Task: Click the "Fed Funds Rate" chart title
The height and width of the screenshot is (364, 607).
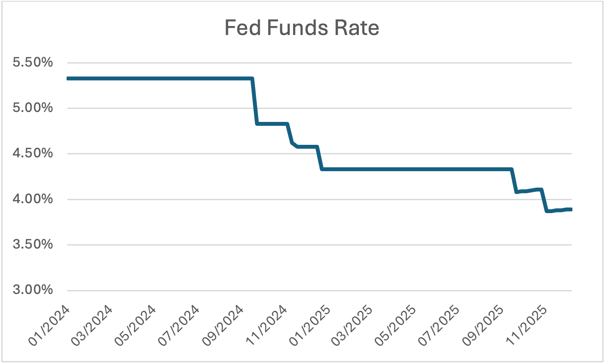Action: [x=302, y=29]
